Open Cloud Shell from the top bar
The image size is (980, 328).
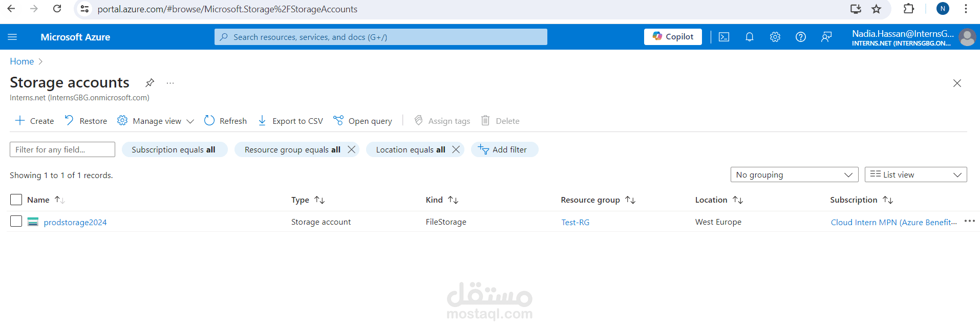click(x=724, y=37)
